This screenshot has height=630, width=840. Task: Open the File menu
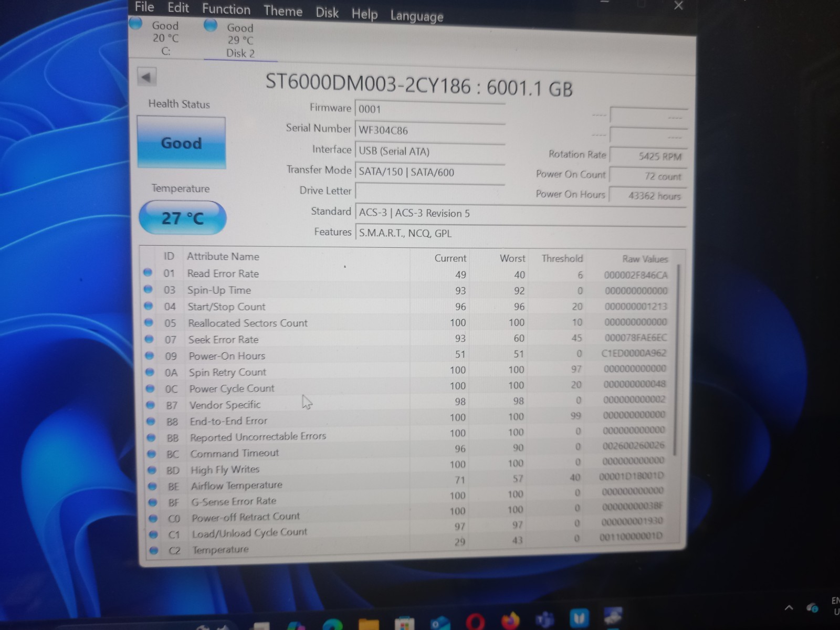144,7
